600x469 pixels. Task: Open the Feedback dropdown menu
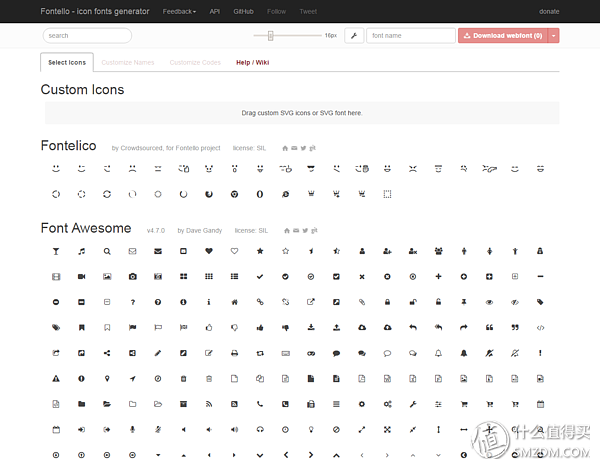[179, 11]
